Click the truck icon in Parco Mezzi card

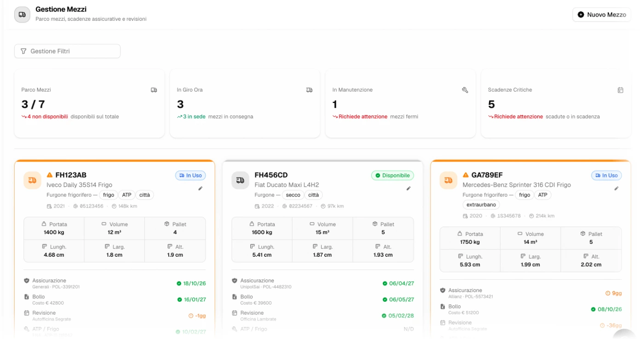(154, 90)
